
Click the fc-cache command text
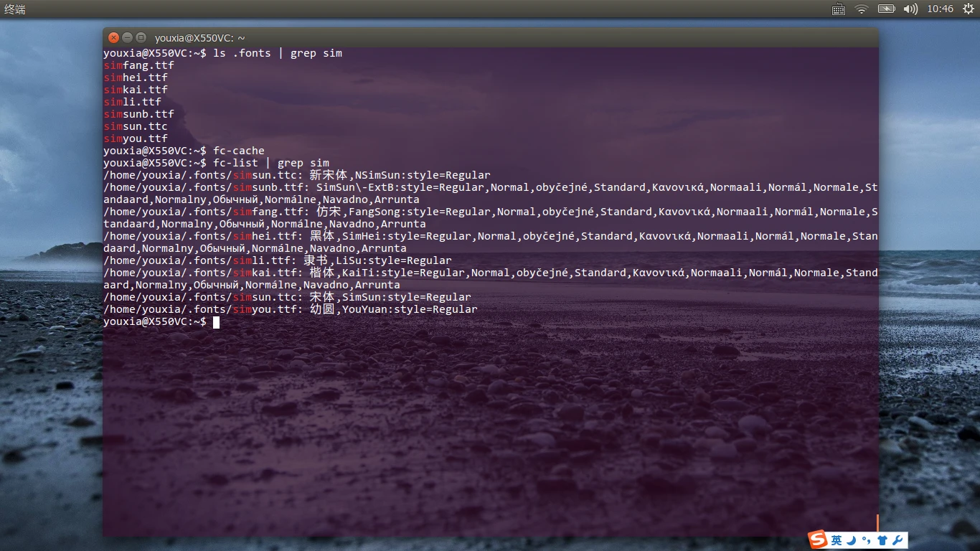[x=239, y=151]
